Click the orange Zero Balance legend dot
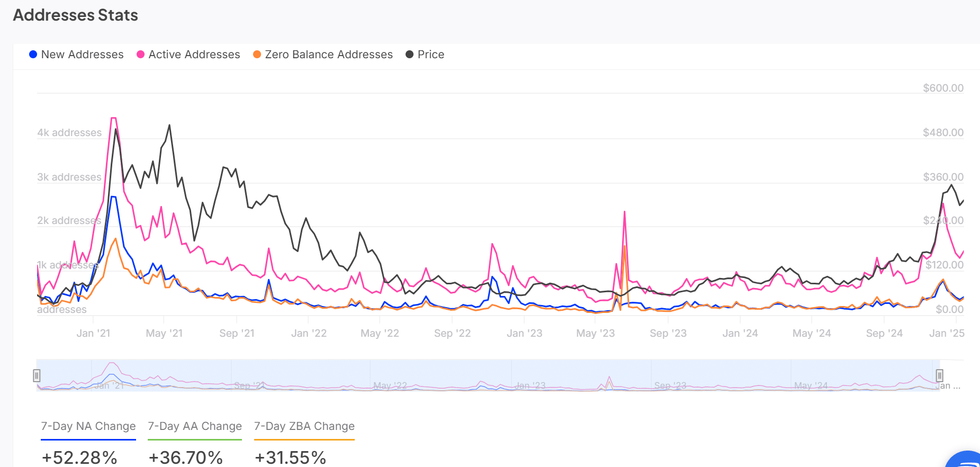 (257, 55)
